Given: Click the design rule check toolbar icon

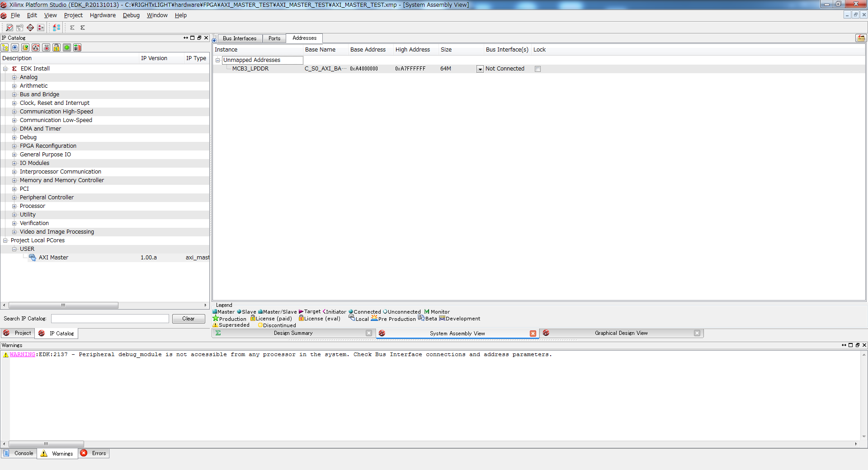Looking at the screenshot, I should click(x=9, y=28).
